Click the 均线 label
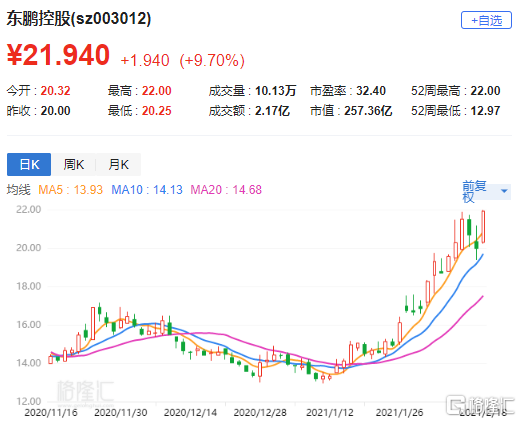The height and width of the screenshot is (422, 521). click(19, 190)
